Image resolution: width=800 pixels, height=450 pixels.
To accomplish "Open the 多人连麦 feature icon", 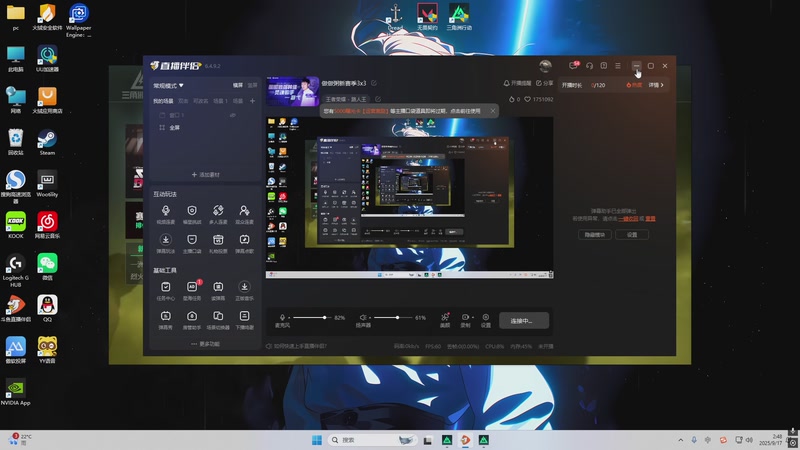I will [x=218, y=210].
